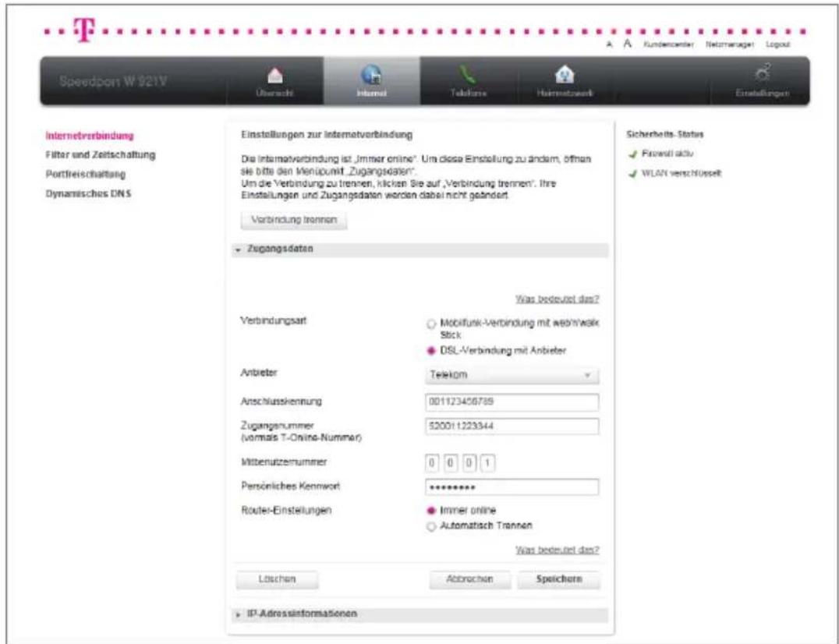Open the Einstellungen gear icon
Viewport: 839px width, 644px height.
click(x=762, y=74)
